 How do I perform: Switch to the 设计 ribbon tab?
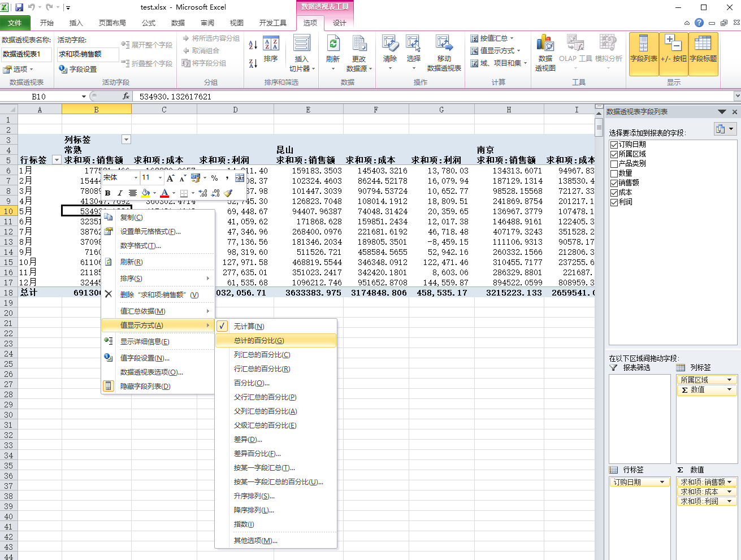(x=339, y=23)
